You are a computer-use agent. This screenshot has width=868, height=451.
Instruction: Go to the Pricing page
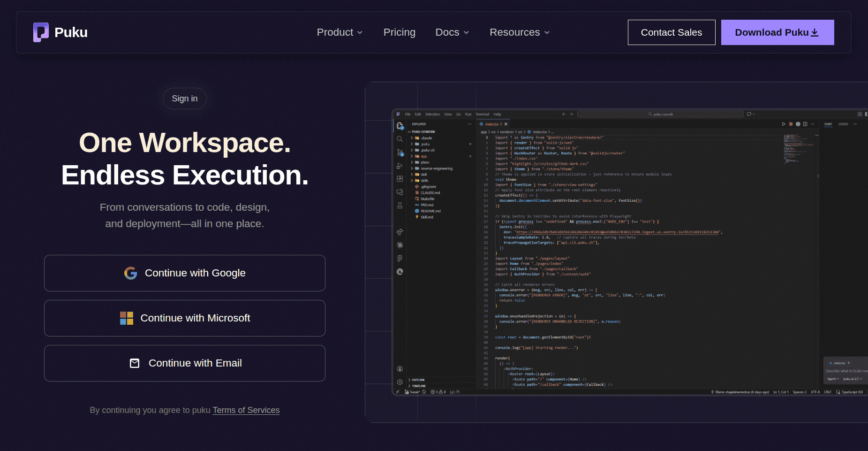click(x=399, y=32)
